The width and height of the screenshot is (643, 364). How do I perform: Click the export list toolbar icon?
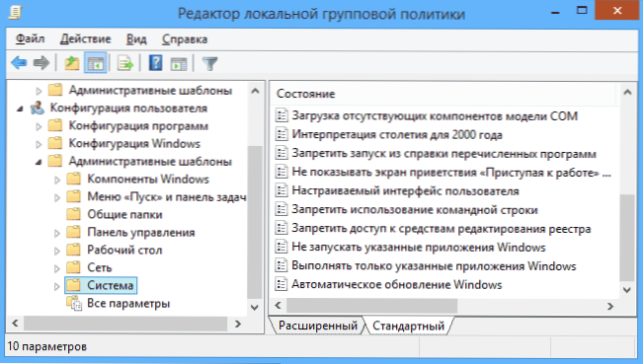125,63
